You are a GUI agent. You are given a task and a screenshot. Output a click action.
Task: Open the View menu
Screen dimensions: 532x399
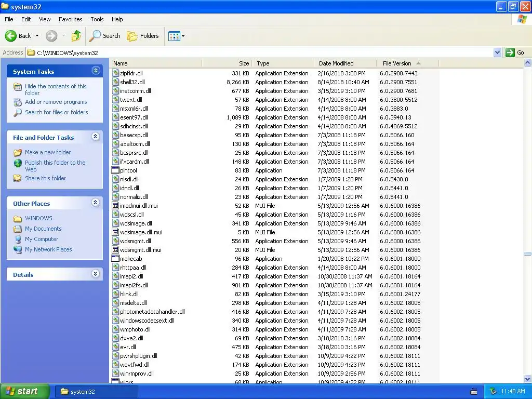pos(45,19)
